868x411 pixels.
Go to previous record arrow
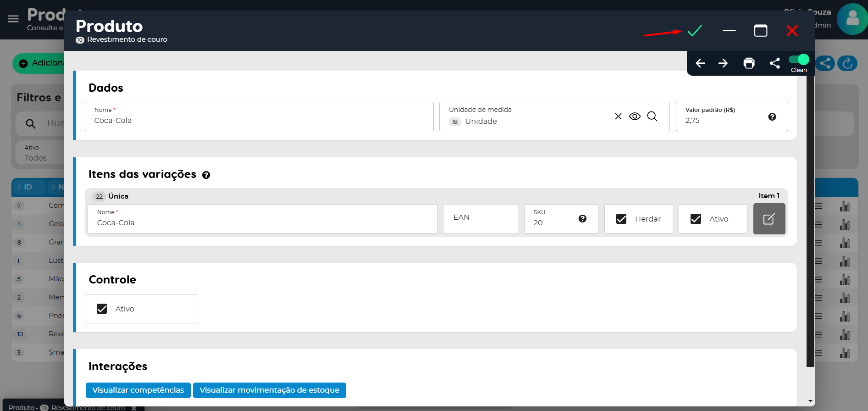pos(700,63)
